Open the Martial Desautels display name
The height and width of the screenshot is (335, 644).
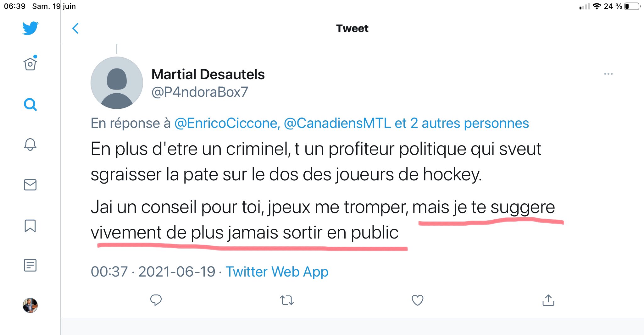[x=208, y=74]
